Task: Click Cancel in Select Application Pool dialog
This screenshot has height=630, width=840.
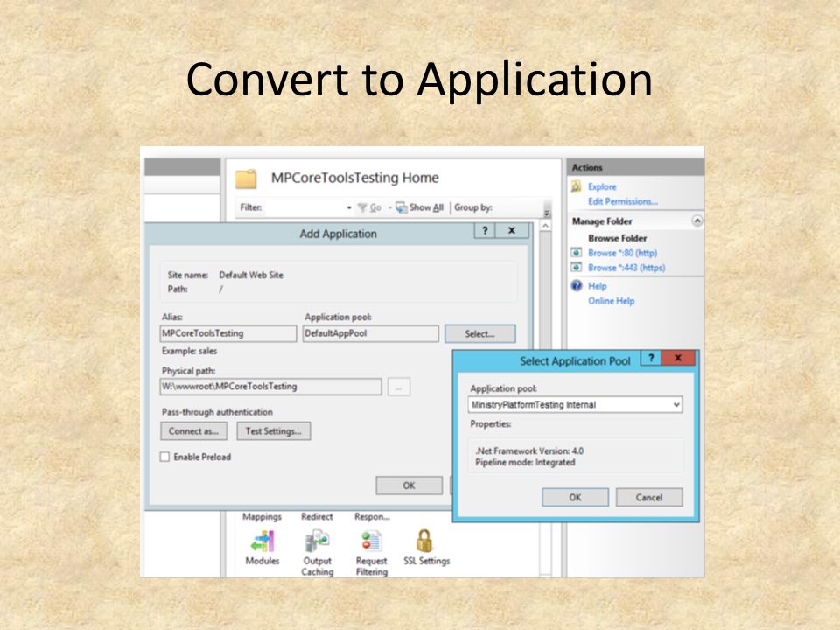Action: click(x=649, y=497)
